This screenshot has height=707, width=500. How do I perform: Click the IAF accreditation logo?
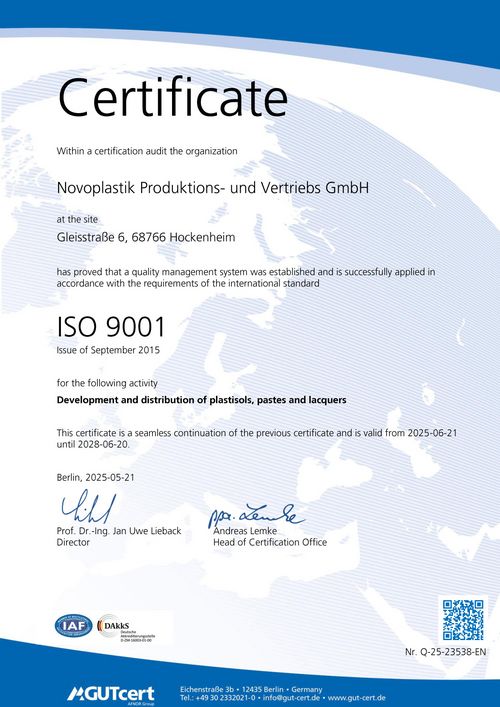(x=73, y=626)
